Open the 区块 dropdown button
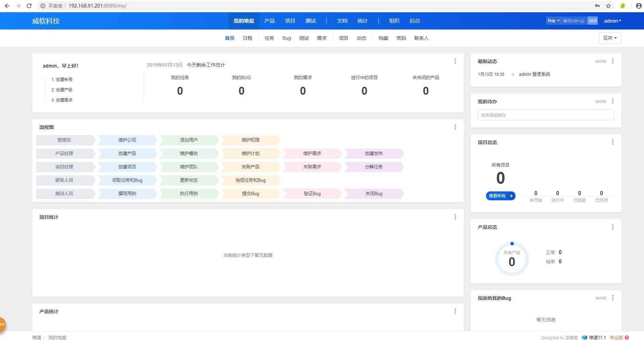This screenshot has height=343, width=644. pyautogui.click(x=610, y=38)
